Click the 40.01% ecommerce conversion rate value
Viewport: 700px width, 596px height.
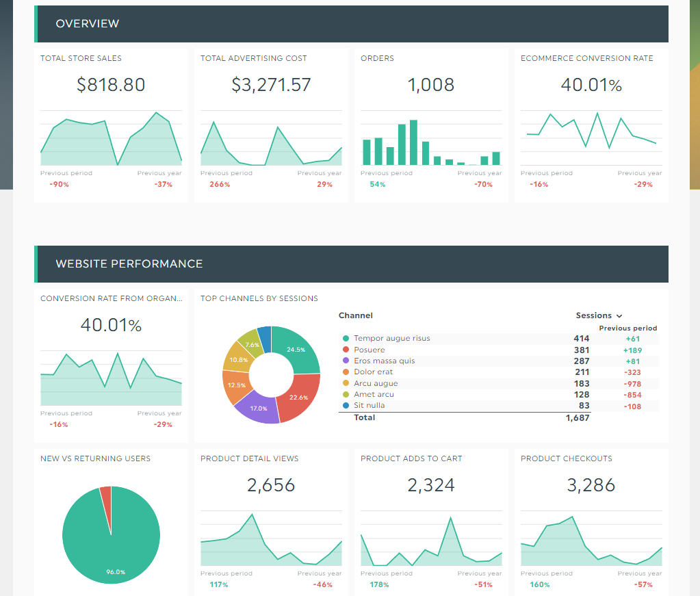591,85
